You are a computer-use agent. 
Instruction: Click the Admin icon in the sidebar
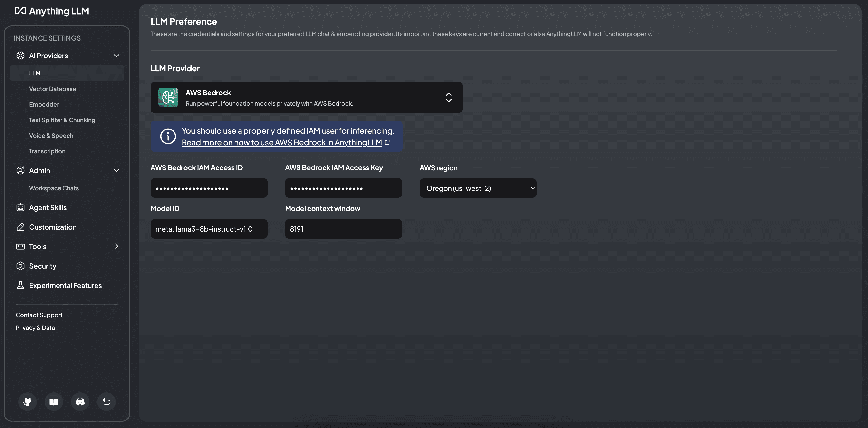coord(20,170)
